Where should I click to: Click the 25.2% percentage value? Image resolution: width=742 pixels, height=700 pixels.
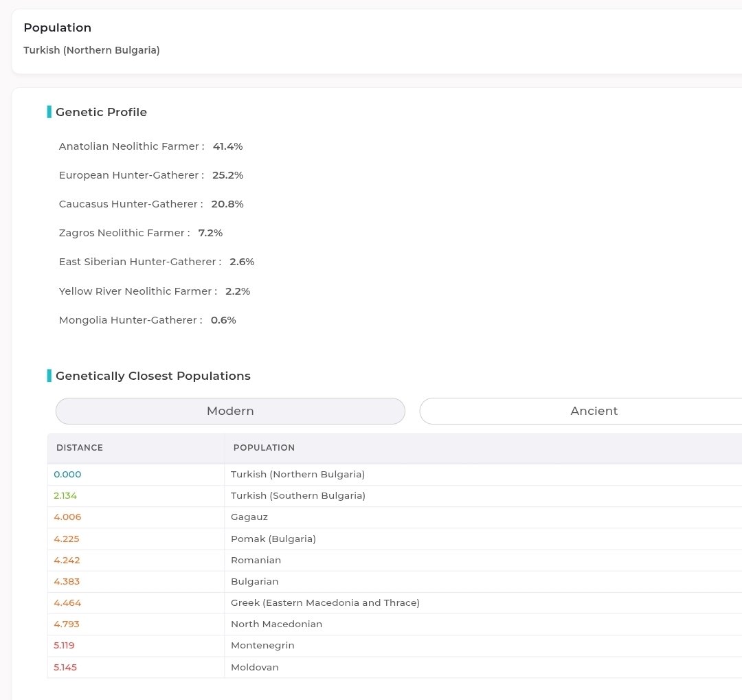point(227,175)
